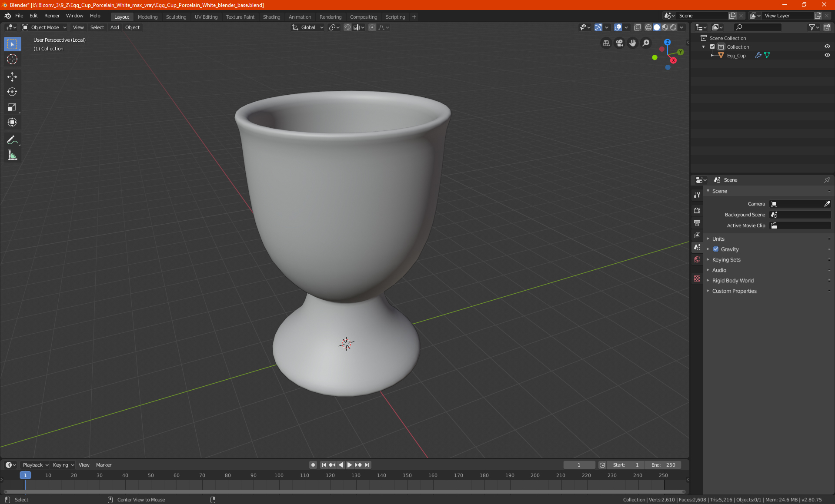Activate the 3D Cursor tool
The width and height of the screenshot is (835, 504).
12,60
